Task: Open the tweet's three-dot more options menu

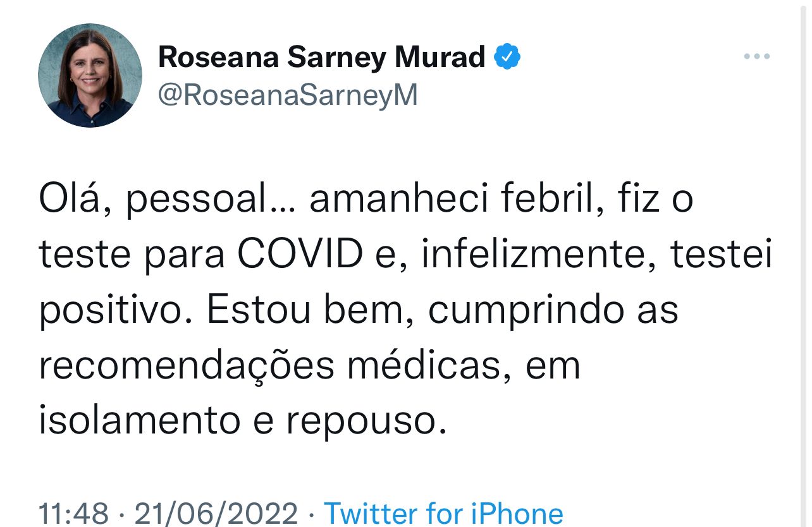Action: point(756,57)
